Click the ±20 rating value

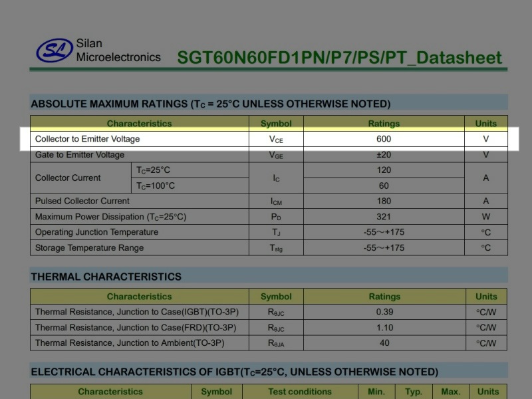[x=384, y=155]
